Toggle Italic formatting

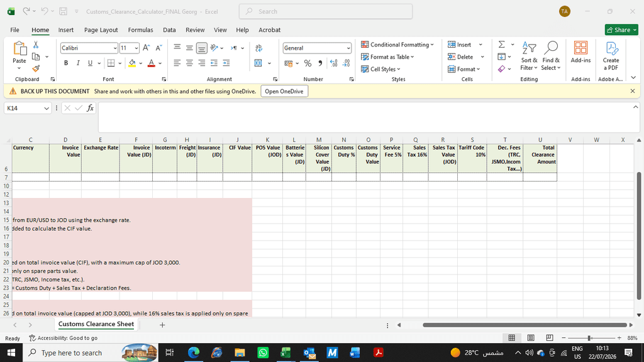[x=78, y=63]
